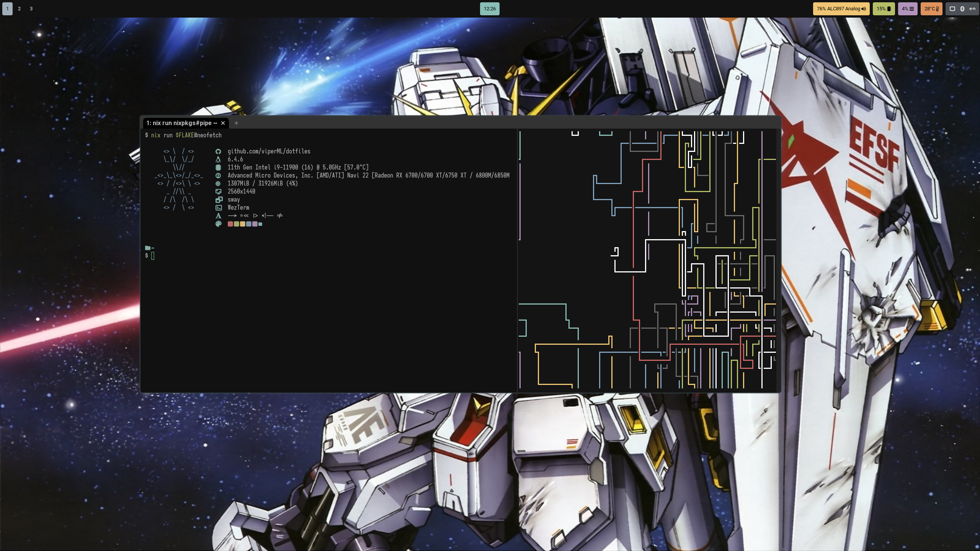This screenshot has height=551, width=980.
Task: Switch to workspace 2
Action: (x=19, y=9)
